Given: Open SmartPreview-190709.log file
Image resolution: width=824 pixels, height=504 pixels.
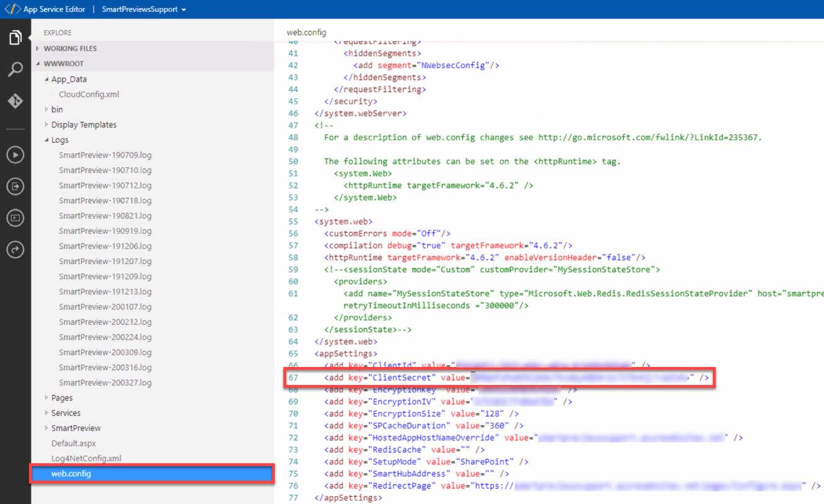Looking at the screenshot, I should pyautogui.click(x=105, y=155).
